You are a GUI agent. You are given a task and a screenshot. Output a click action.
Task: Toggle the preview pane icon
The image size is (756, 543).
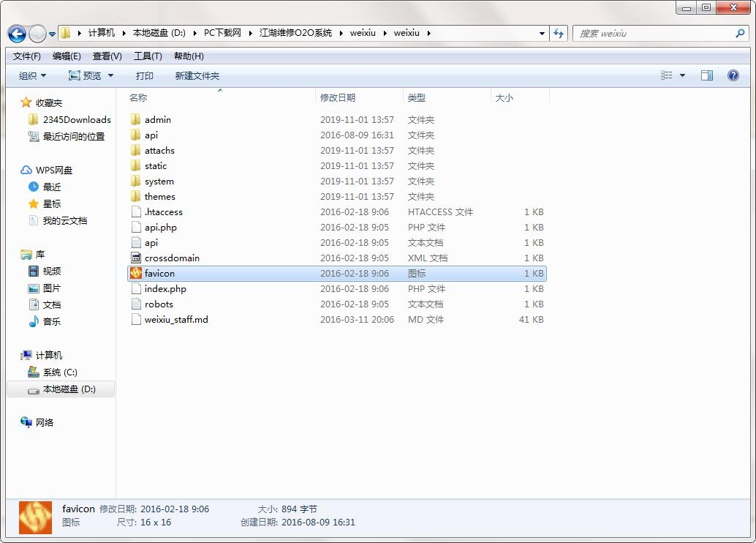pyautogui.click(x=707, y=75)
